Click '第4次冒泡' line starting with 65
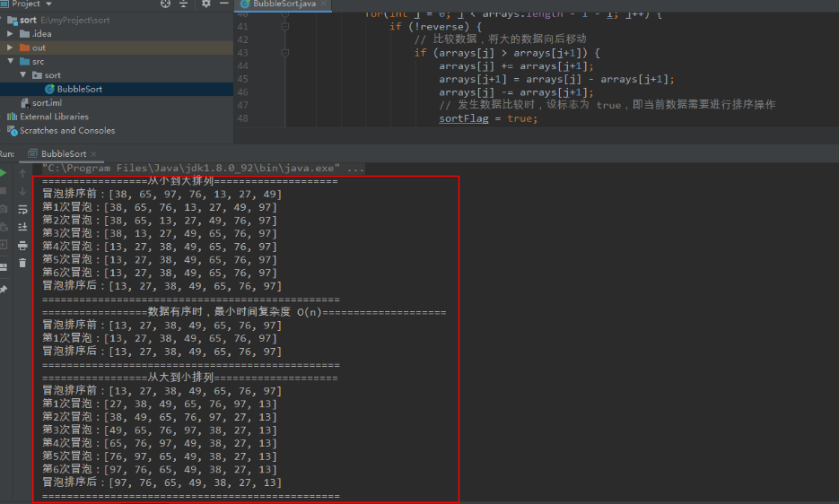 160,443
